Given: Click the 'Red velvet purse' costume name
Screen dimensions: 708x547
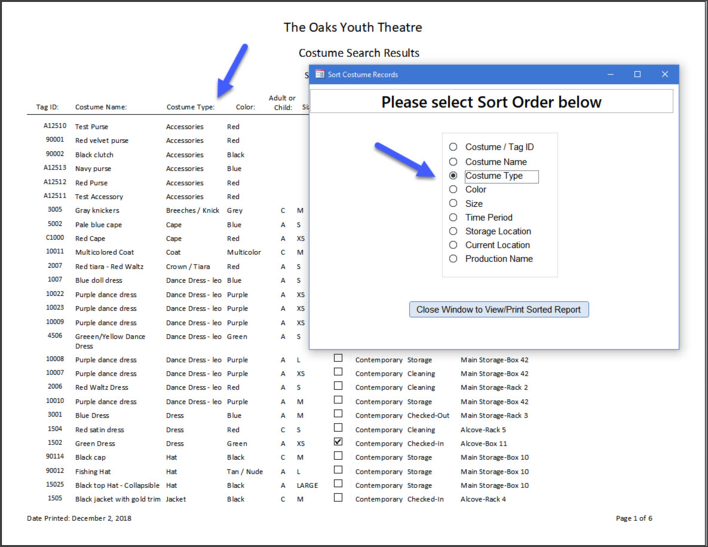Looking at the screenshot, I should click(x=102, y=140).
